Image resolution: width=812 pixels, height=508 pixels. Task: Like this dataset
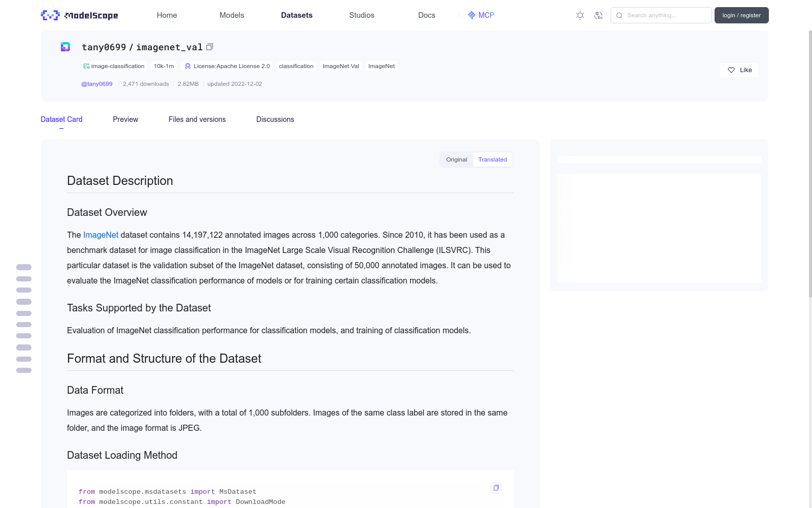click(x=739, y=70)
